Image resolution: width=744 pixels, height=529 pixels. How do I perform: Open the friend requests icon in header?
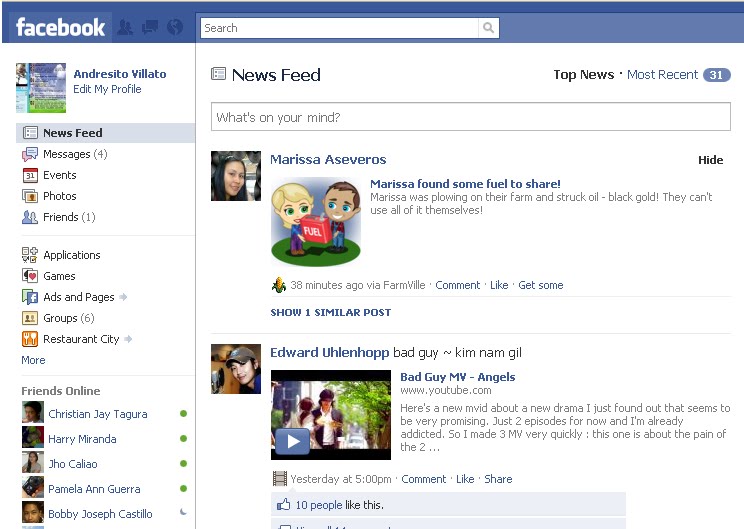[125, 28]
